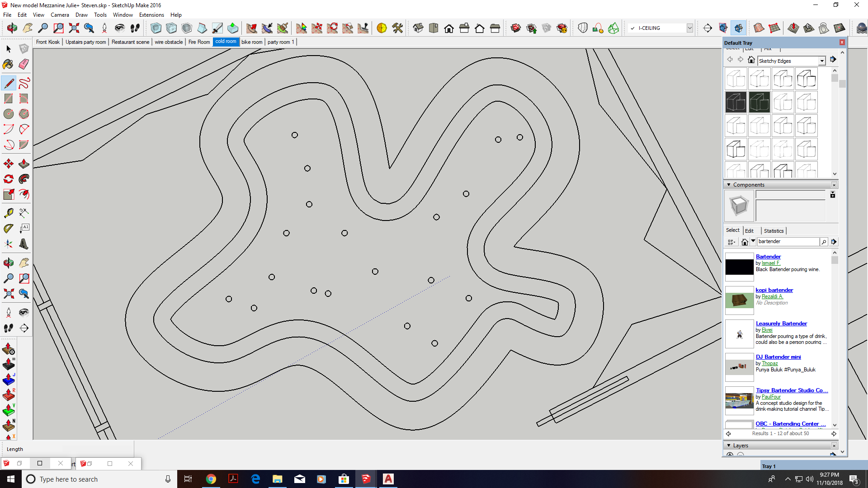Open the Statistics tab in Components
Viewport: 868px width, 488px height.
774,231
